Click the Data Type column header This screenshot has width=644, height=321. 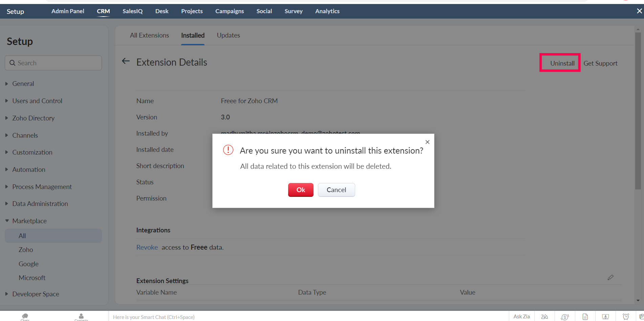click(x=312, y=292)
